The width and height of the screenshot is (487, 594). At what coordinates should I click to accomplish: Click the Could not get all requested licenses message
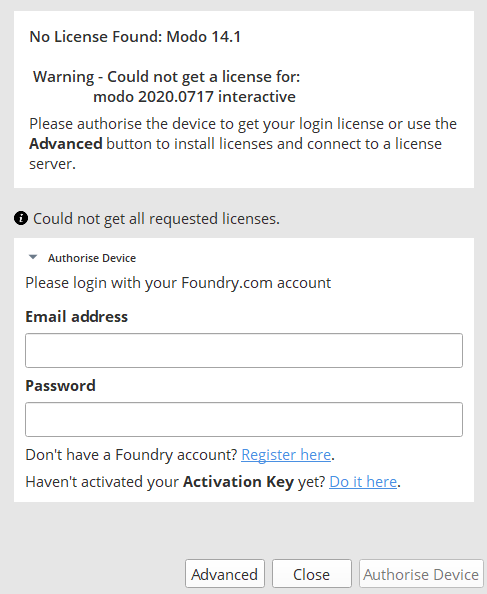[156, 219]
